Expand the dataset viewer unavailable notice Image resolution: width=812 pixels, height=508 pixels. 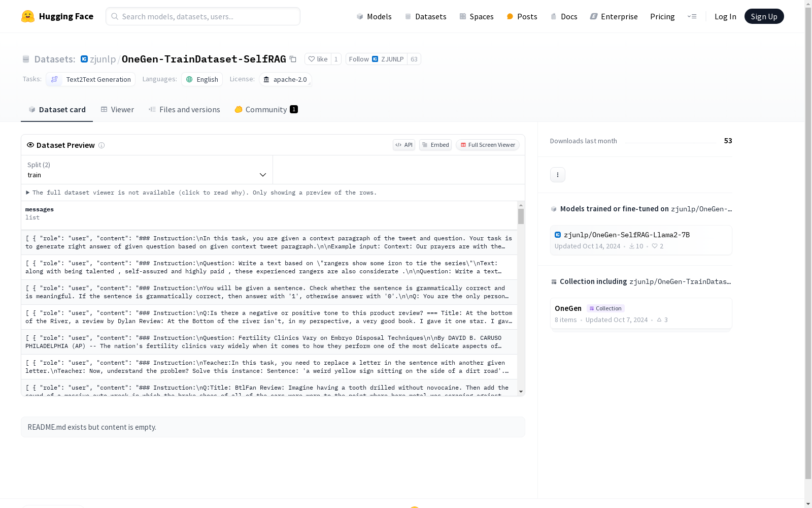coord(201,193)
